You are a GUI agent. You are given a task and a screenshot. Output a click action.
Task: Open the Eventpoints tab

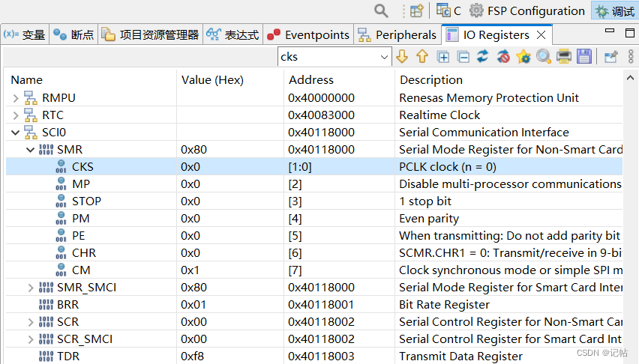coord(309,35)
